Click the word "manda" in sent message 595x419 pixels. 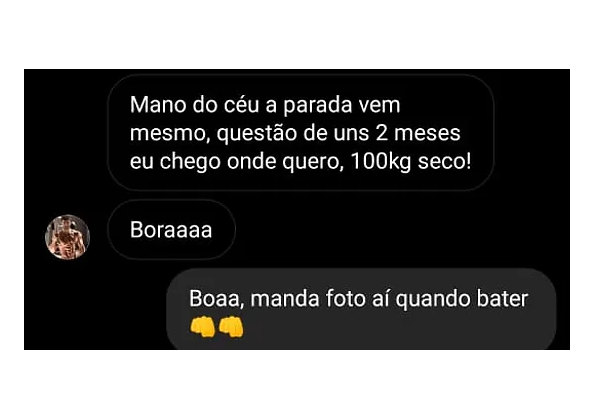285,299
